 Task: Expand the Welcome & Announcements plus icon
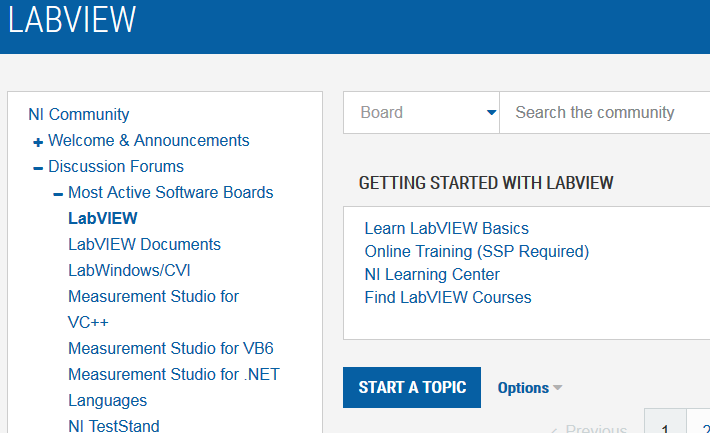tap(38, 142)
